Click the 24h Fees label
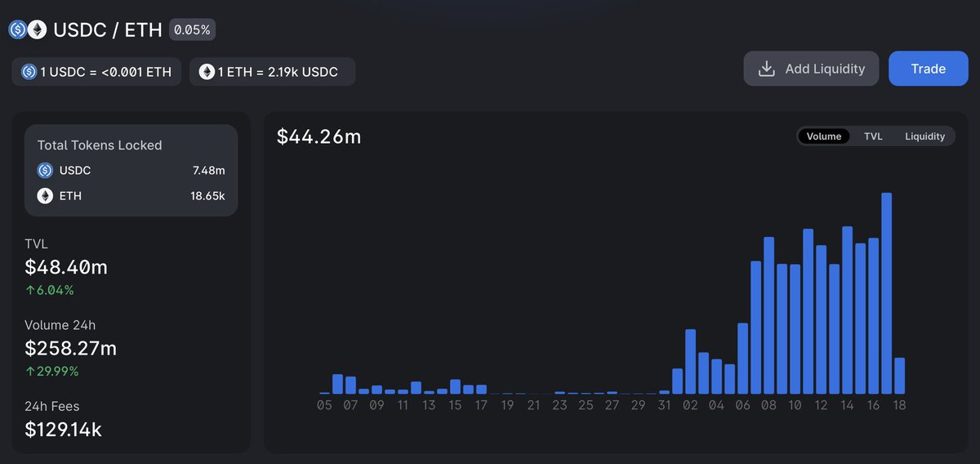Viewport: 980px width, 464px height. point(52,406)
